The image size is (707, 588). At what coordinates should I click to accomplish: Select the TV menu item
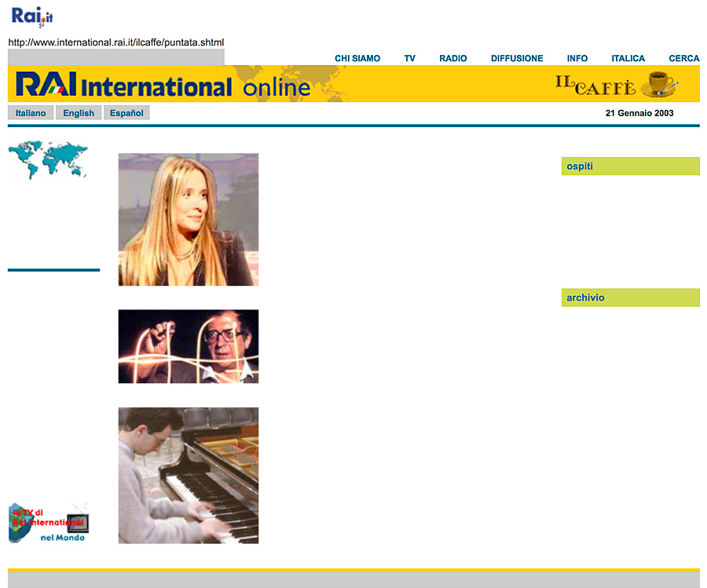coord(409,59)
